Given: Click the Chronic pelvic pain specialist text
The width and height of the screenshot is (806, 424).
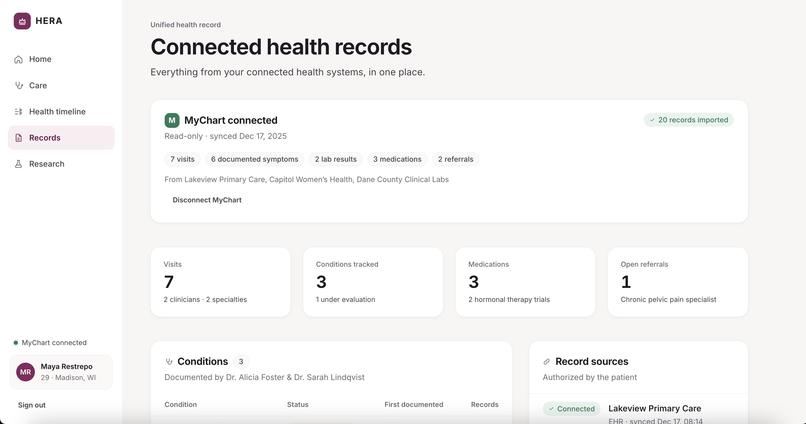Looking at the screenshot, I should 668,300.
